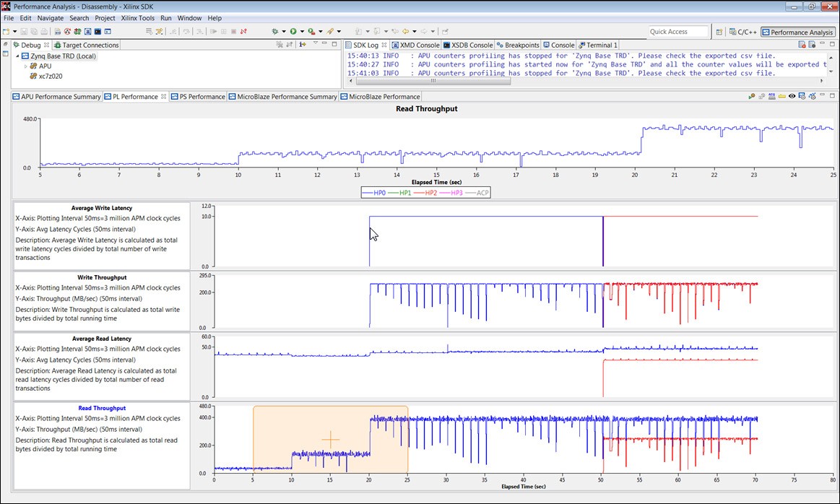Click the yellow folder icon in performance toolbar
This screenshot has width=840, height=504.
tap(781, 97)
